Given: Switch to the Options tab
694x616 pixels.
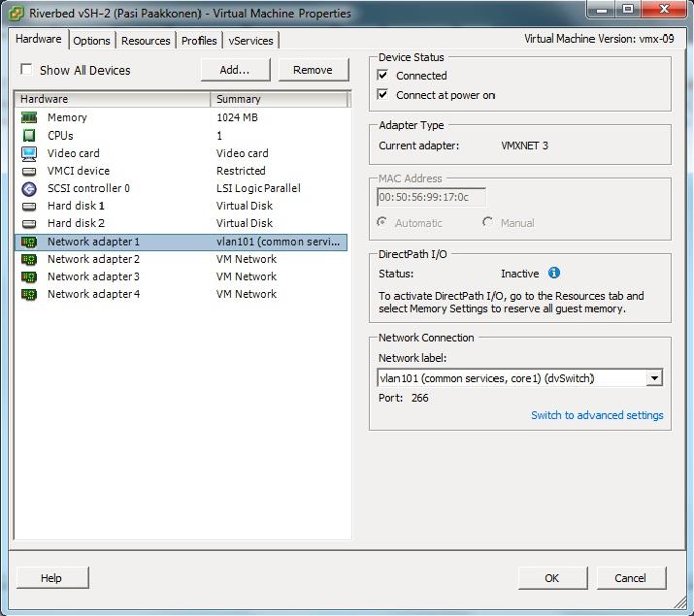Looking at the screenshot, I should pos(91,41).
